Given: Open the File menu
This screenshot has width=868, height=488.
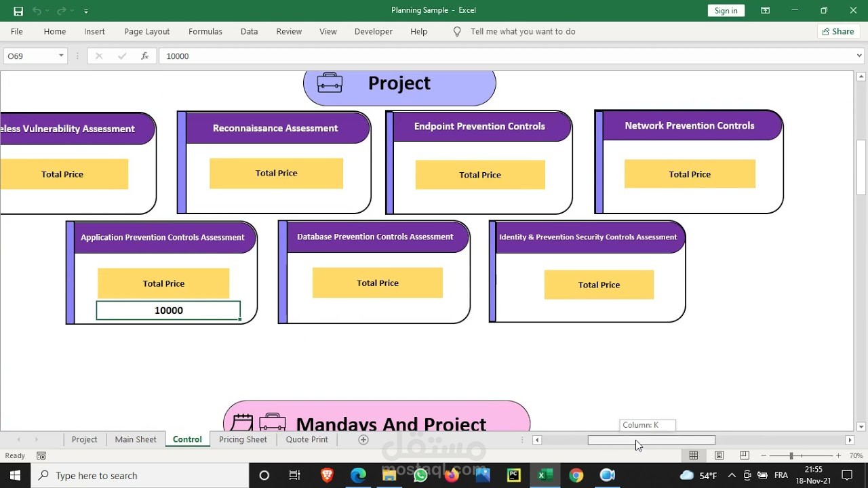Looking at the screenshot, I should (17, 31).
